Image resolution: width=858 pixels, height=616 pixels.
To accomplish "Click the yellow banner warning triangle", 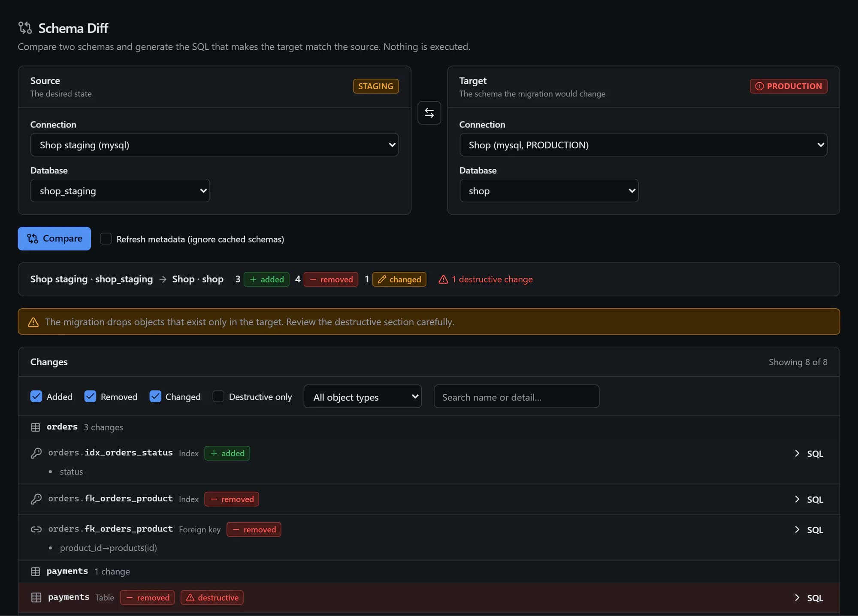I will coord(33,322).
